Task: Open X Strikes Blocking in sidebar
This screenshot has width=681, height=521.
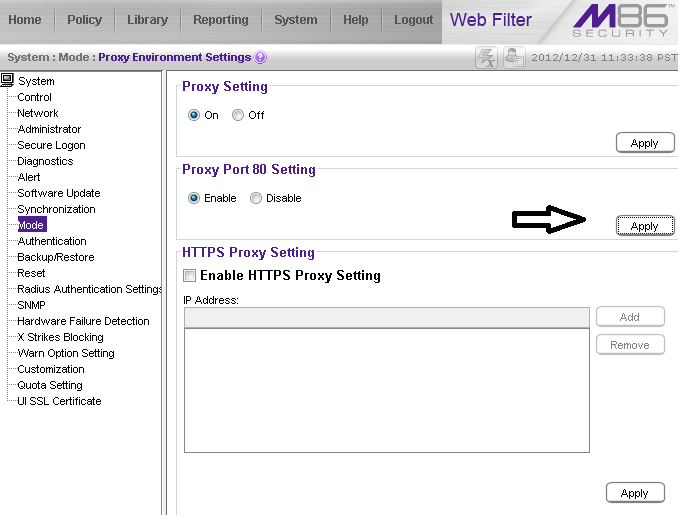Action: pyautogui.click(x=60, y=337)
